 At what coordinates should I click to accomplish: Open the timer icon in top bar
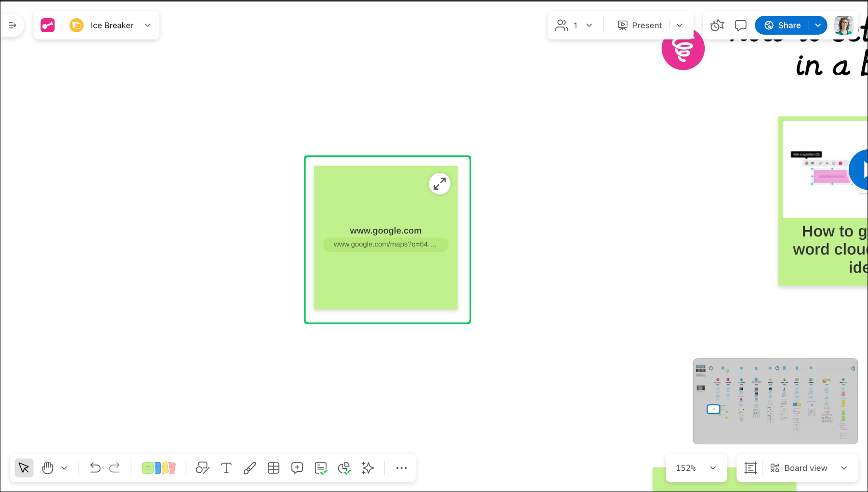tap(717, 25)
